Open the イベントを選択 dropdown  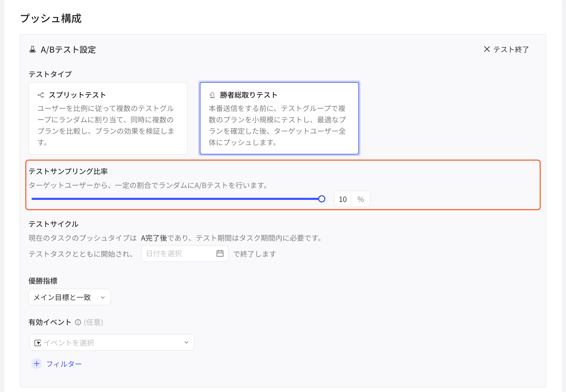[112, 342]
